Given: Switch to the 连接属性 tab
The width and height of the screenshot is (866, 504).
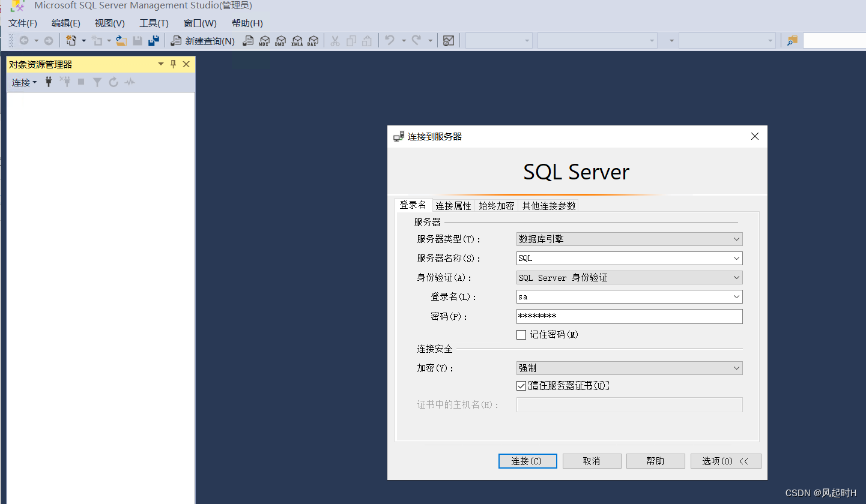Looking at the screenshot, I should [453, 205].
